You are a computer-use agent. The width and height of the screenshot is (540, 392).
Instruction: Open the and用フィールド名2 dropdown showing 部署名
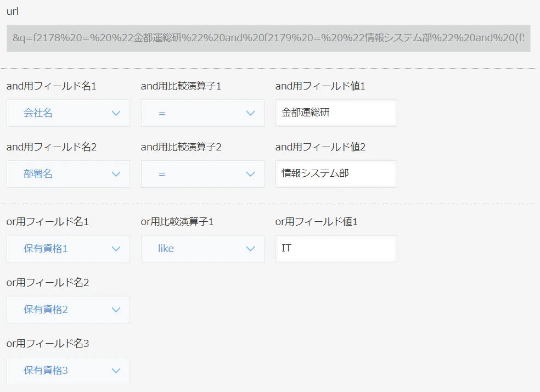(68, 174)
